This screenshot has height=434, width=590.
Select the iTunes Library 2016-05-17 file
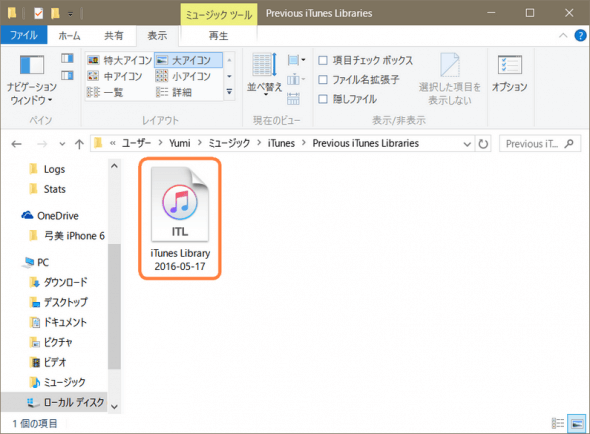point(180,219)
